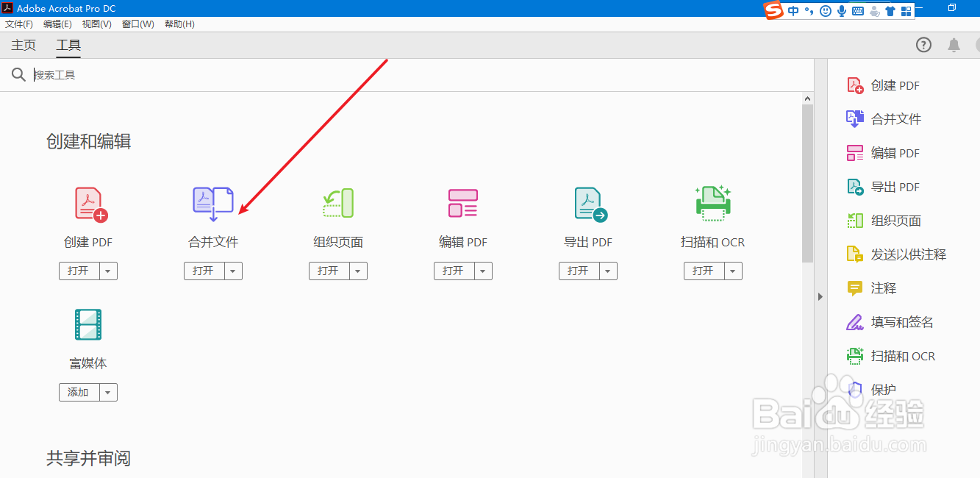The image size is (980, 478).
Task: Open the Organize Pages (组织页面) icon
Action: (338, 203)
